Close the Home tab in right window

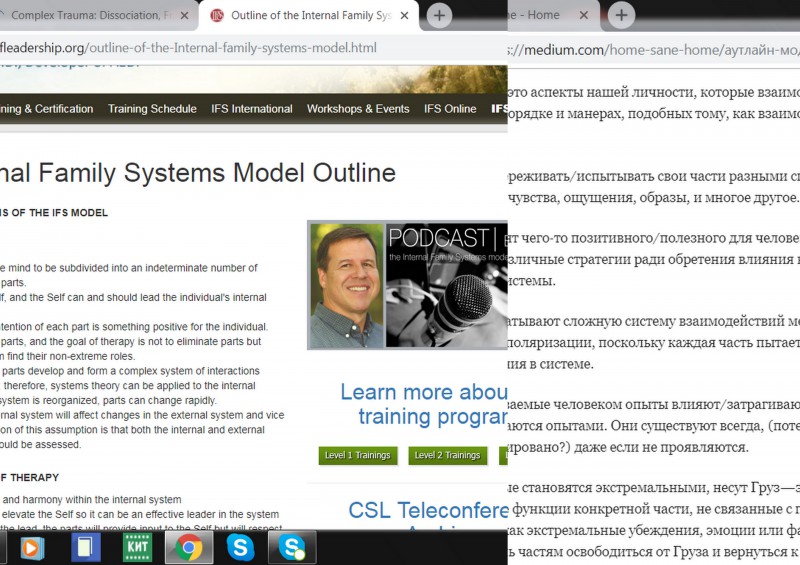coord(584,15)
